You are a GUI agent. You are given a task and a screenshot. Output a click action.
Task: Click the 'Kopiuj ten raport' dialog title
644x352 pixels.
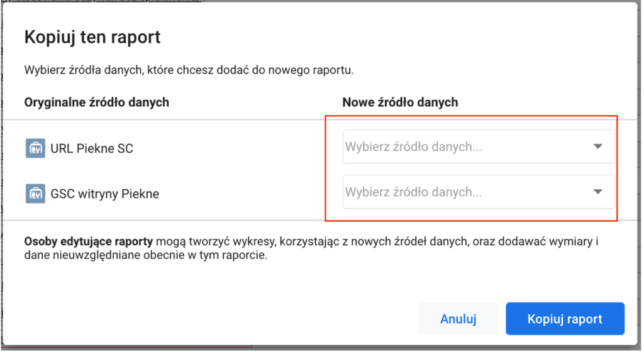(92, 37)
